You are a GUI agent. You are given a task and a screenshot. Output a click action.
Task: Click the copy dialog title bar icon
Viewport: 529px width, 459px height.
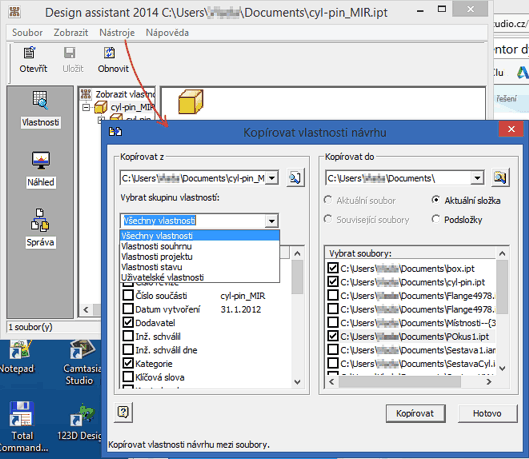tap(115, 132)
